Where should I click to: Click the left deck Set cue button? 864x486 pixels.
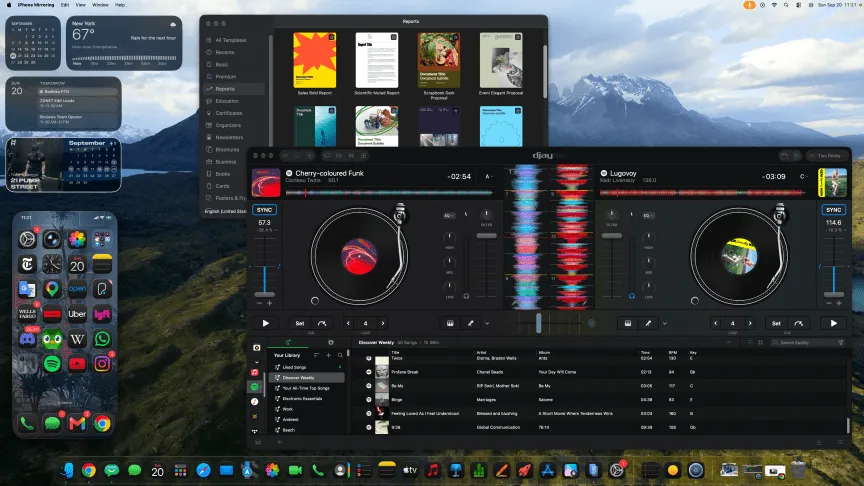(300, 323)
